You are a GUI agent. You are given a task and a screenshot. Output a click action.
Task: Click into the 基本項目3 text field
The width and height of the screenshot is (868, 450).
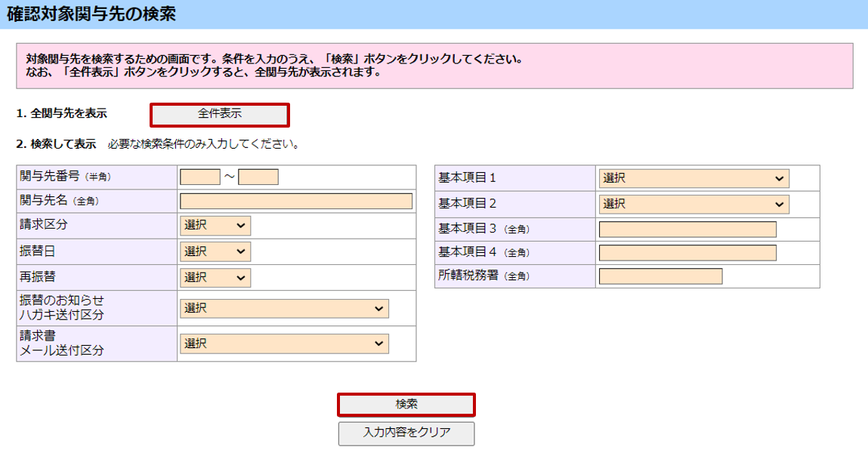click(687, 230)
